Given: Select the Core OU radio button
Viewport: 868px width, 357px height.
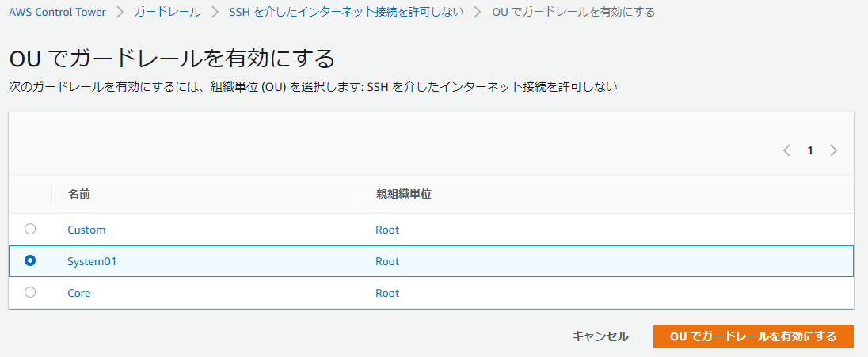Looking at the screenshot, I should 30,292.
